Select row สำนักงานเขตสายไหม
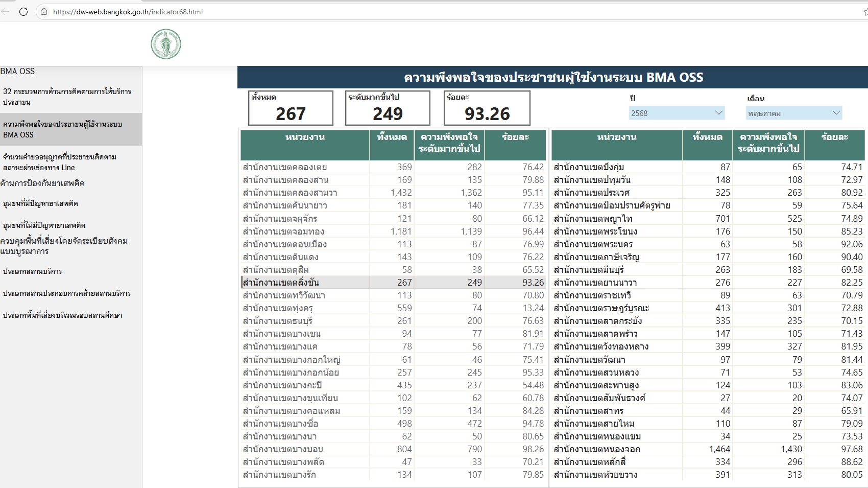 [708, 424]
